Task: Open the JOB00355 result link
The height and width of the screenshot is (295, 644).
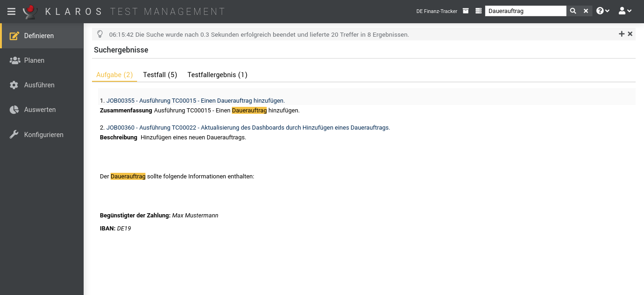Action: click(x=196, y=100)
